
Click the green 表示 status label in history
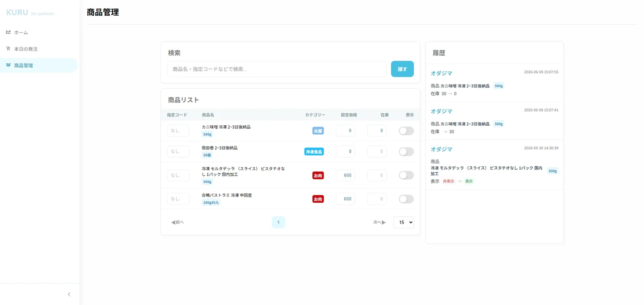(x=469, y=181)
